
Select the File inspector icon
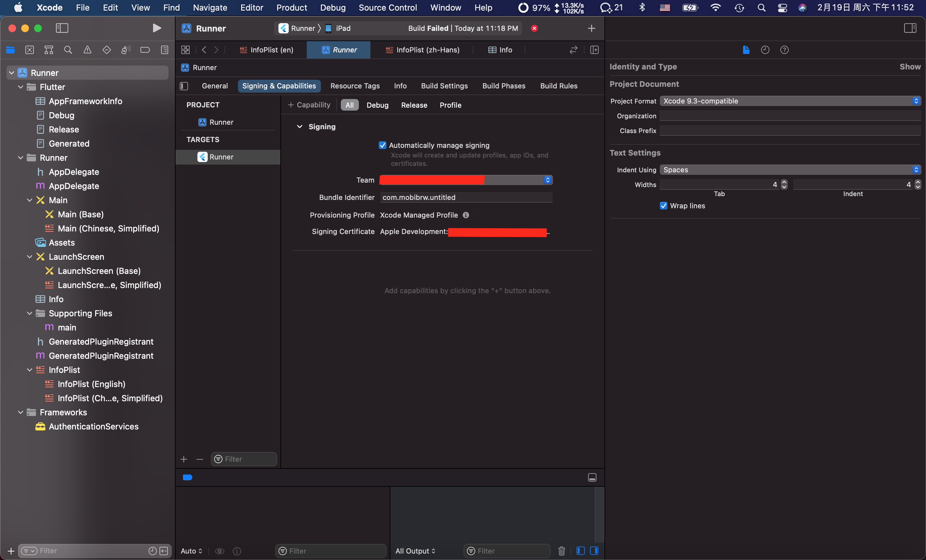click(746, 50)
